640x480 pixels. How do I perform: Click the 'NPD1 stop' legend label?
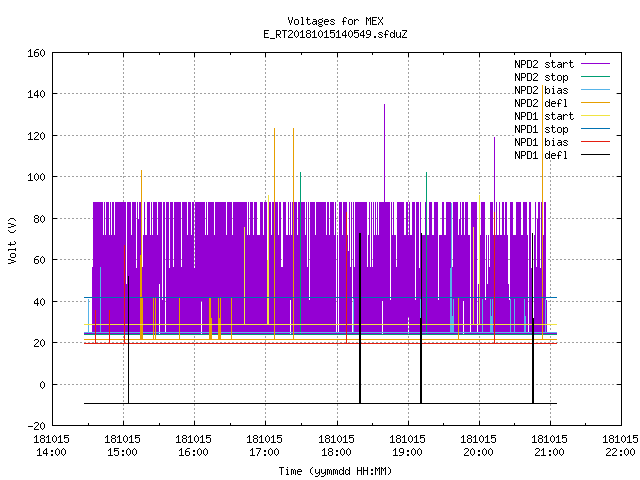pyautogui.click(x=541, y=129)
